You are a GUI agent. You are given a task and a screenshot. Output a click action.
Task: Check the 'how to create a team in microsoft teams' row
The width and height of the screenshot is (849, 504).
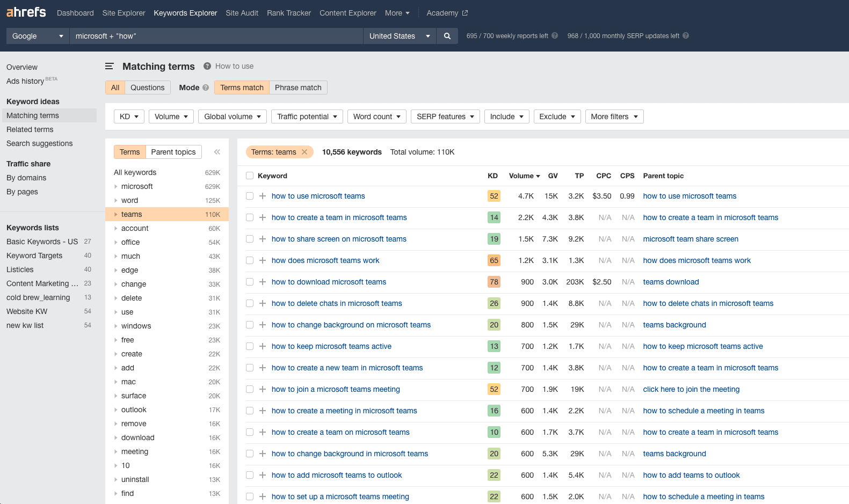coord(250,217)
